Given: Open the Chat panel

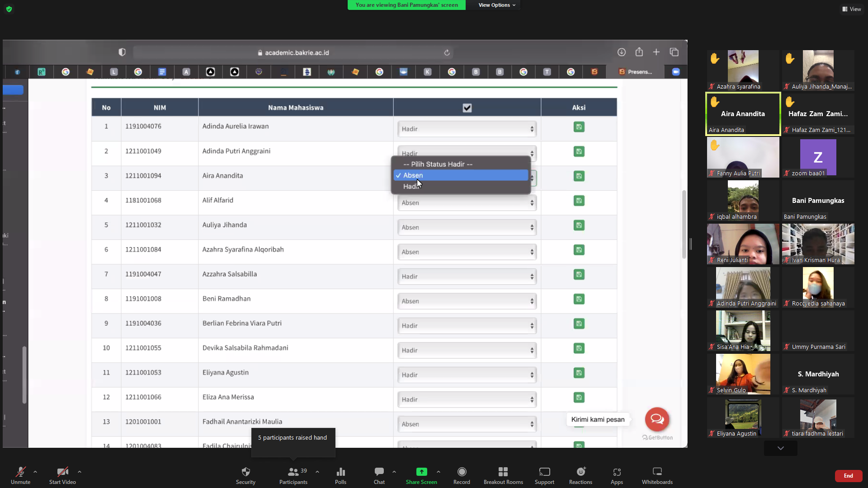Looking at the screenshot, I should click(379, 475).
